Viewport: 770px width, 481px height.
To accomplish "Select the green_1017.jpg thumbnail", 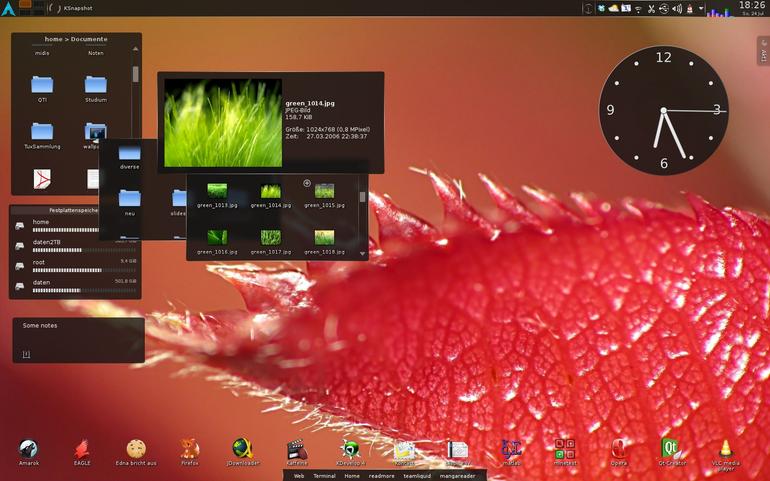I will click(x=271, y=237).
